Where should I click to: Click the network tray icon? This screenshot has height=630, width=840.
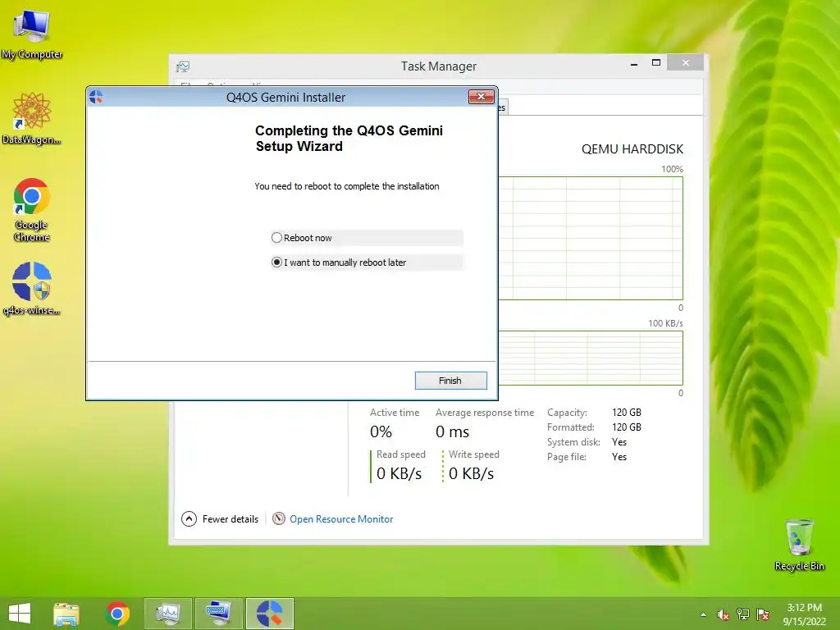pyautogui.click(x=743, y=614)
